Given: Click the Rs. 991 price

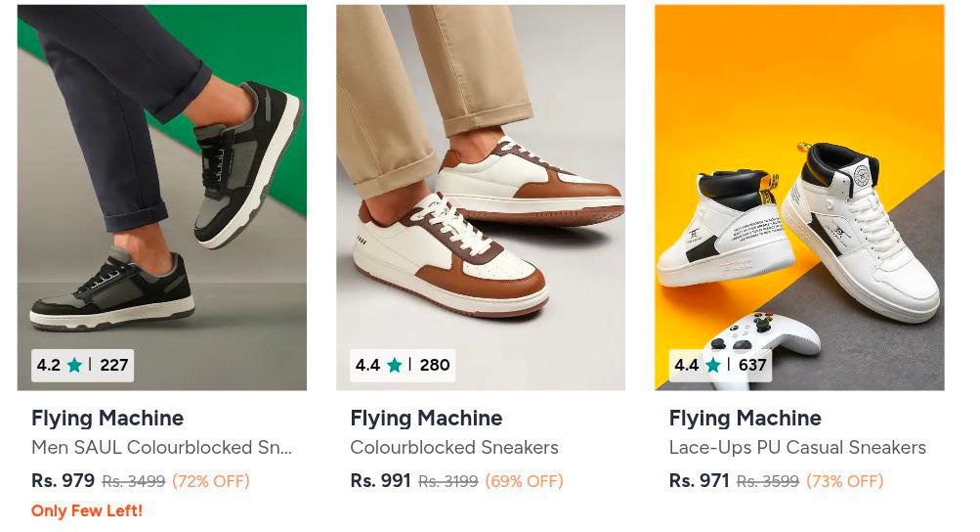Looking at the screenshot, I should (380, 481).
